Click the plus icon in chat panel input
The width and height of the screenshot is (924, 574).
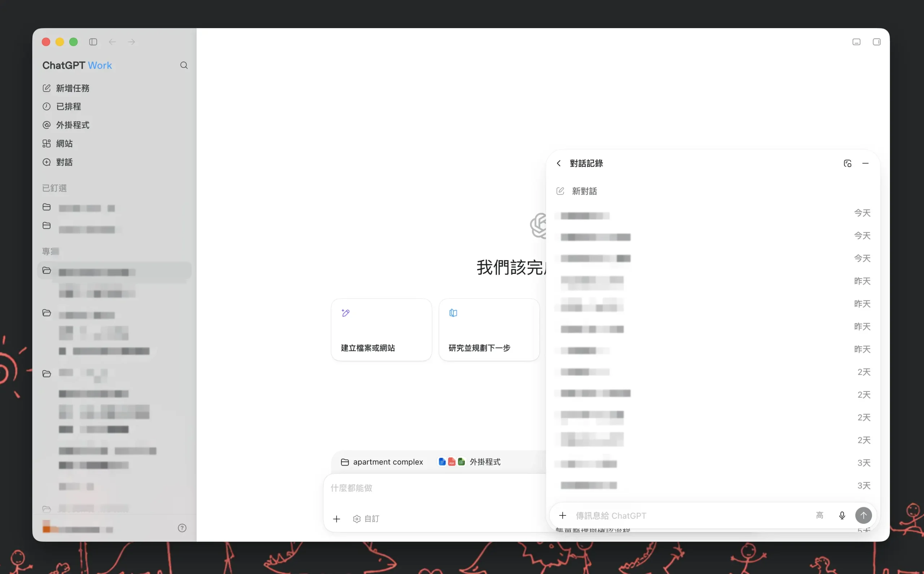[x=562, y=515]
